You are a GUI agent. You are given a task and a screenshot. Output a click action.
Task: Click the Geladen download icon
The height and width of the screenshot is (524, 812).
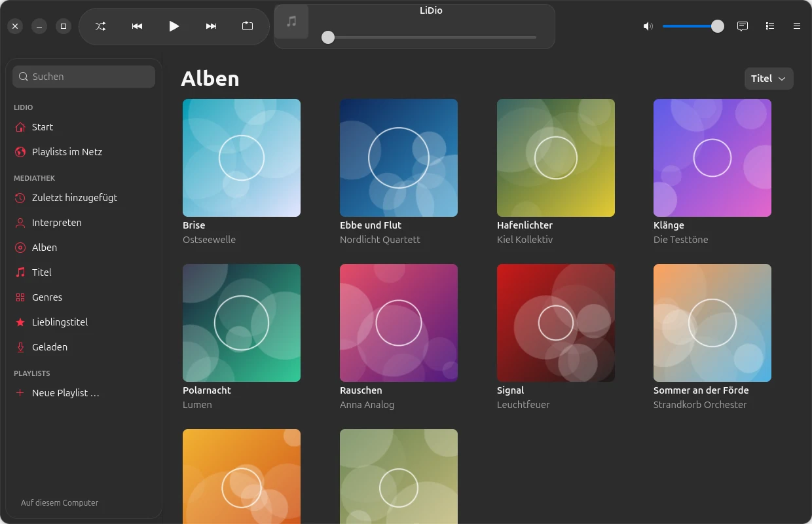[20, 347]
